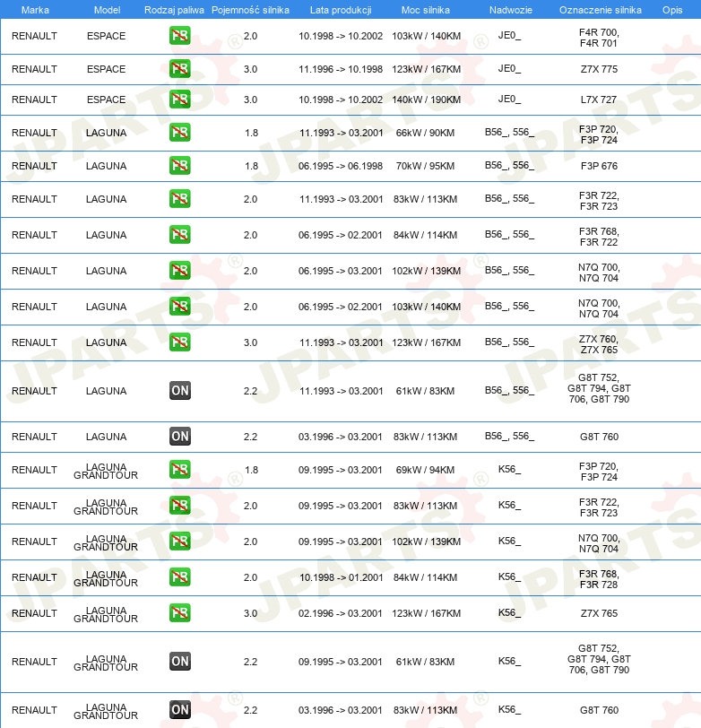
Task: Click petrol icon in Laguna 102kW / 139KM row
Action: 180,270
